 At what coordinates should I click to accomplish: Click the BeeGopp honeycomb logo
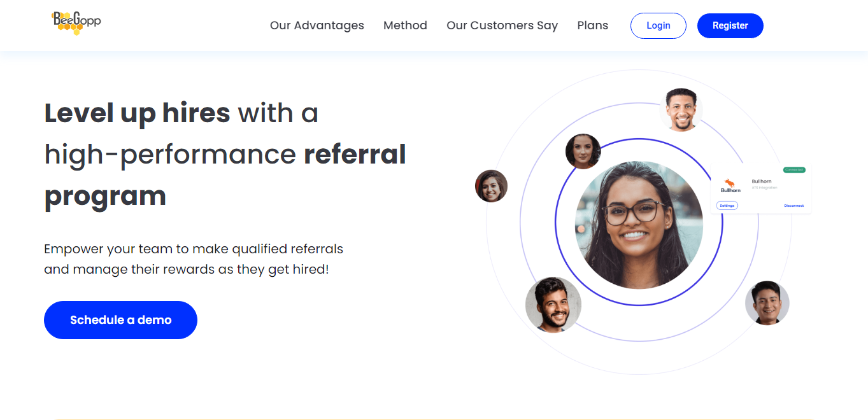pos(76,23)
